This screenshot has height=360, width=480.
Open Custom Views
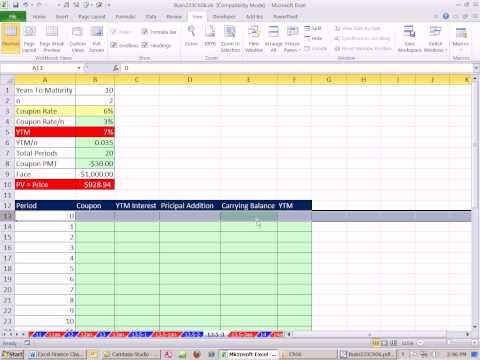coord(77,38)
